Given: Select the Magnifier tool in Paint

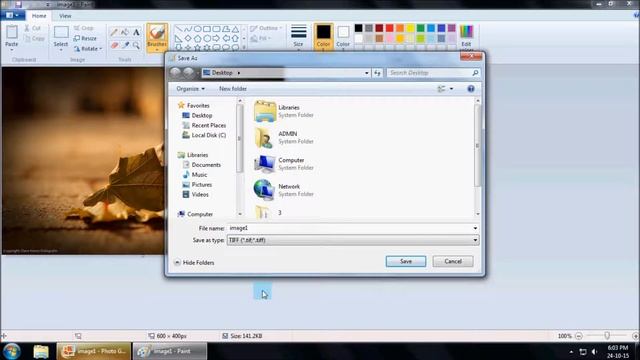Looking at the screenshot, I should point(136,45).
